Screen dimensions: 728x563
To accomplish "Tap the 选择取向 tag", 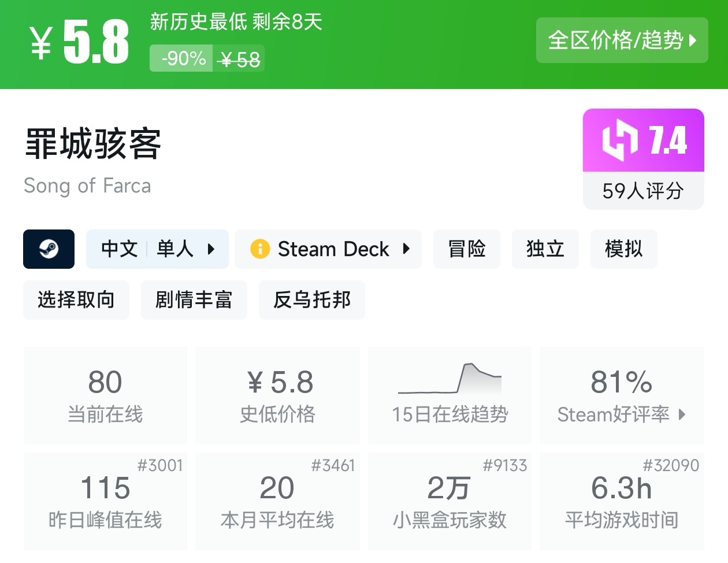I will pyautogui.click(x=76, y=300).
